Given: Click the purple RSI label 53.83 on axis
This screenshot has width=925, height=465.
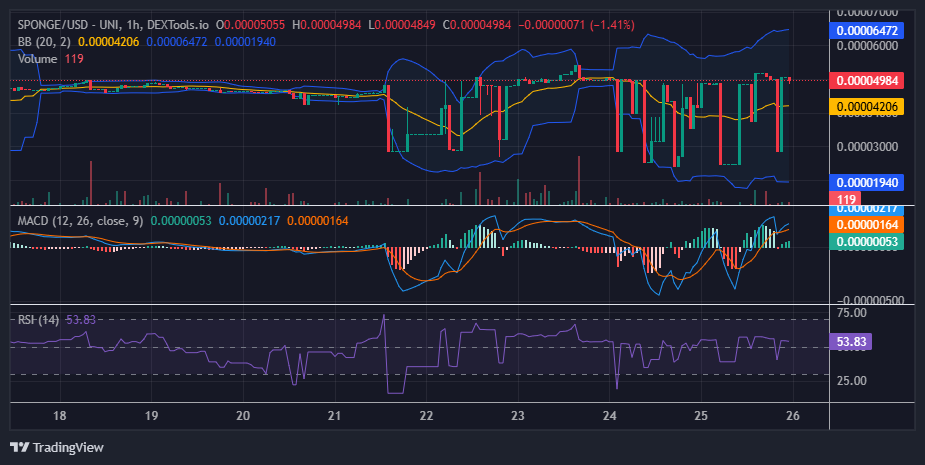Looking at the screenshot, I should [x=851, y=342].
